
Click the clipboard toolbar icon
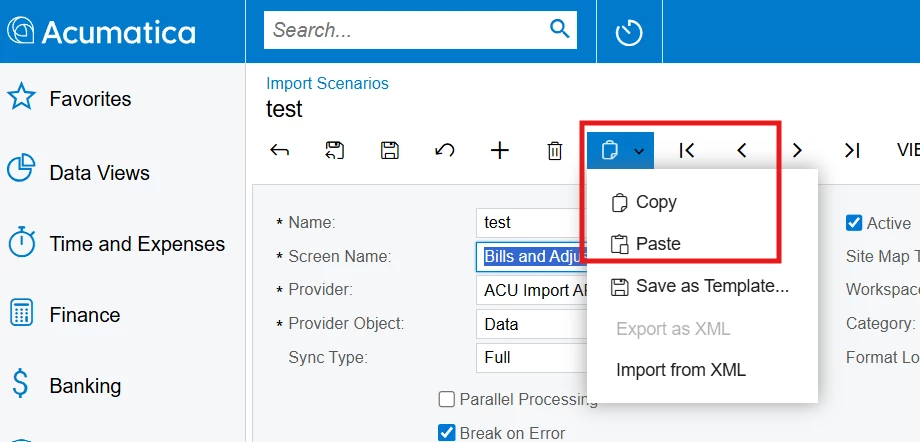pos(610,151)
